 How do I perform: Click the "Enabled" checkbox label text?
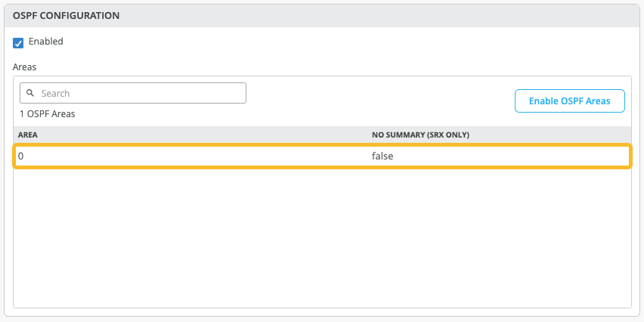(x=45, y=42)
